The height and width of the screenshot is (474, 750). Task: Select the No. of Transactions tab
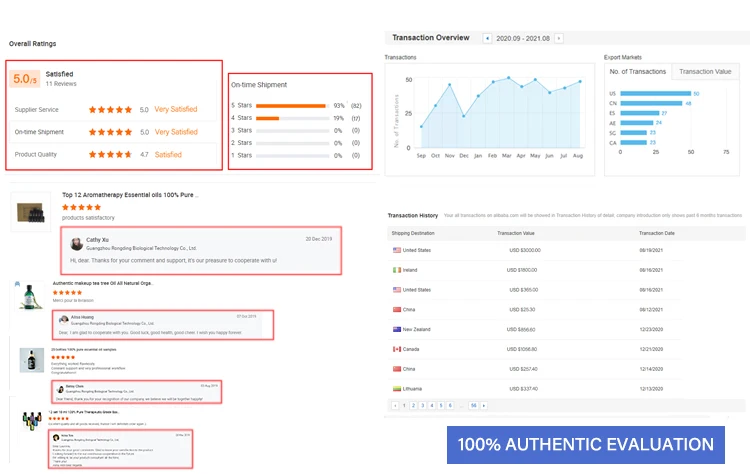[x=639, y=72]
